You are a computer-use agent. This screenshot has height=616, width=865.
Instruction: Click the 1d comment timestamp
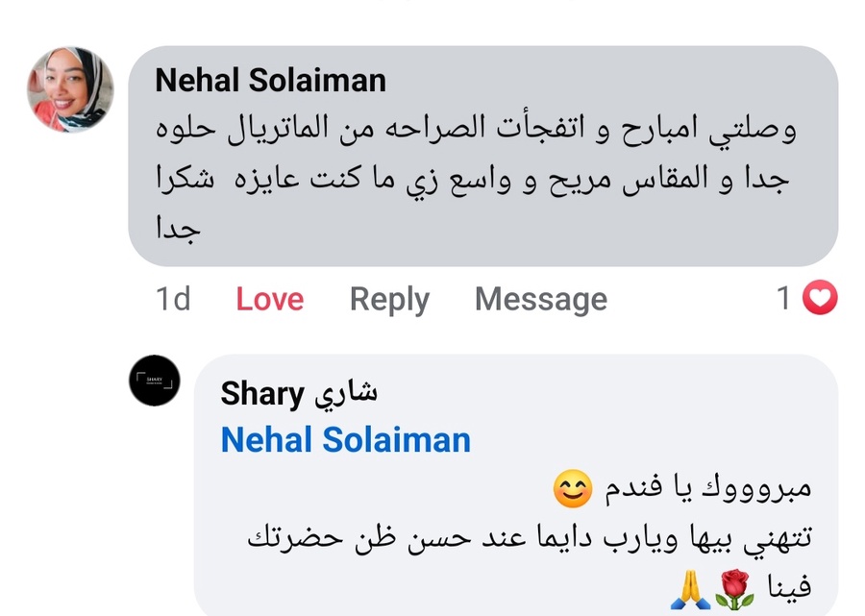(x=173, y=299)
